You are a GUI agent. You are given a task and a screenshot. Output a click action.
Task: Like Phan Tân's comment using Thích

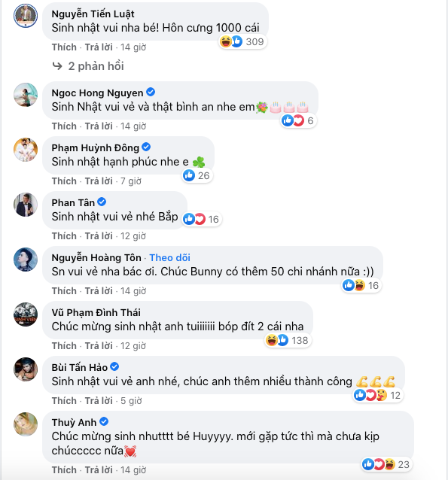click(64, 236)
